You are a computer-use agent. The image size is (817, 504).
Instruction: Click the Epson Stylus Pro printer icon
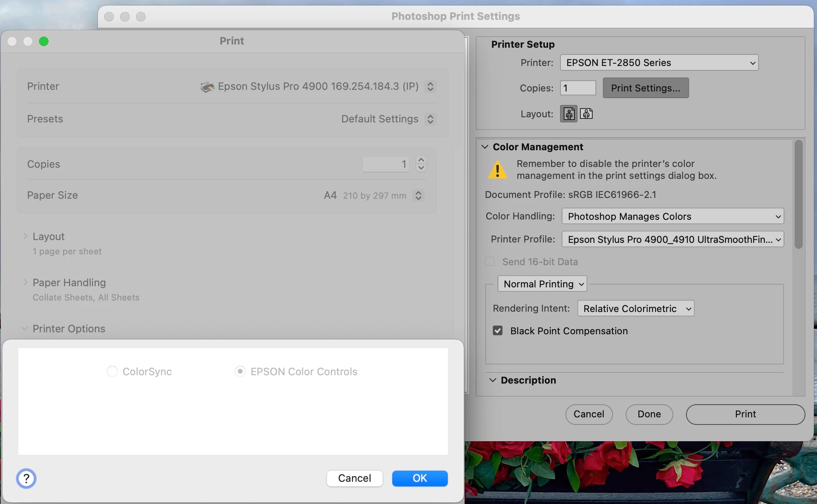pos(207,87)
